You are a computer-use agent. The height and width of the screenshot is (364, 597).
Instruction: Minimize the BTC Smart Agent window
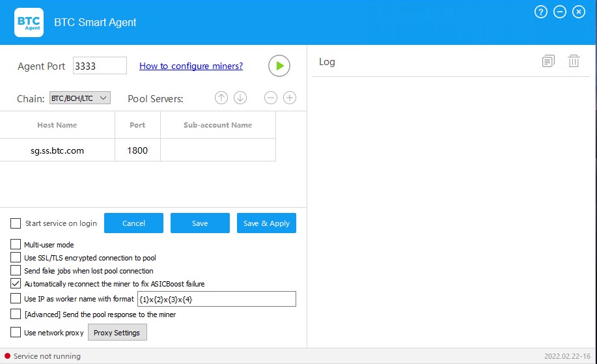pos(560,12)
